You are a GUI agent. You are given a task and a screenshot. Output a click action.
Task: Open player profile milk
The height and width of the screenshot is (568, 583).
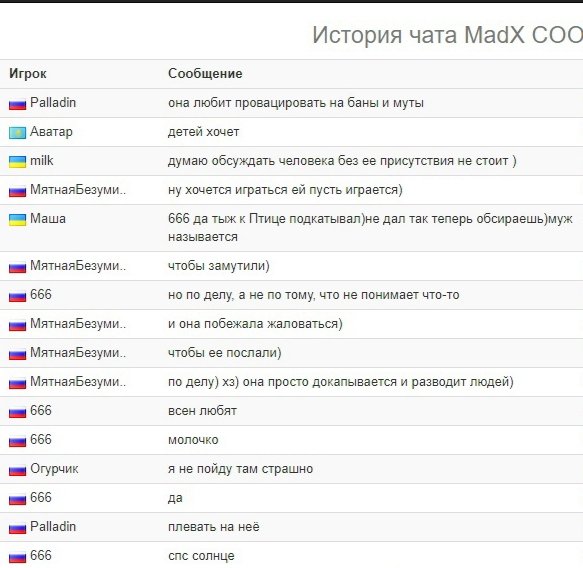(42, 161)
